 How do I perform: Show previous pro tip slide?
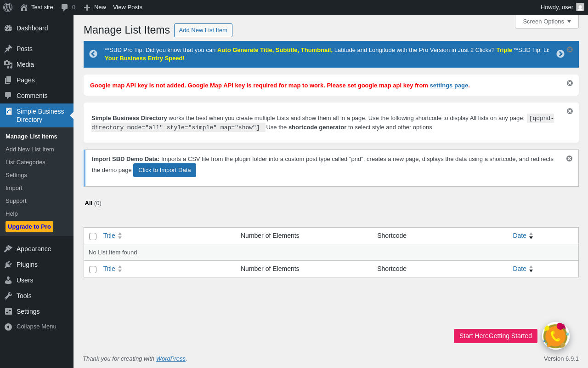click(x=93, y=54)
